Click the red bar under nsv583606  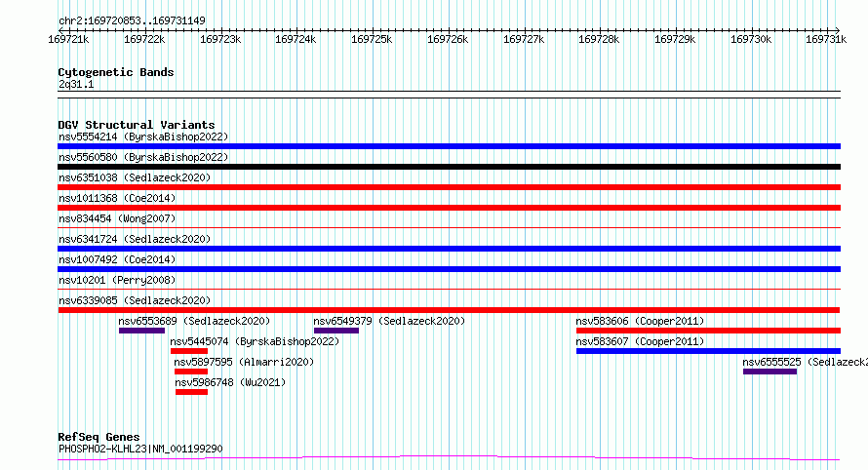709,331
